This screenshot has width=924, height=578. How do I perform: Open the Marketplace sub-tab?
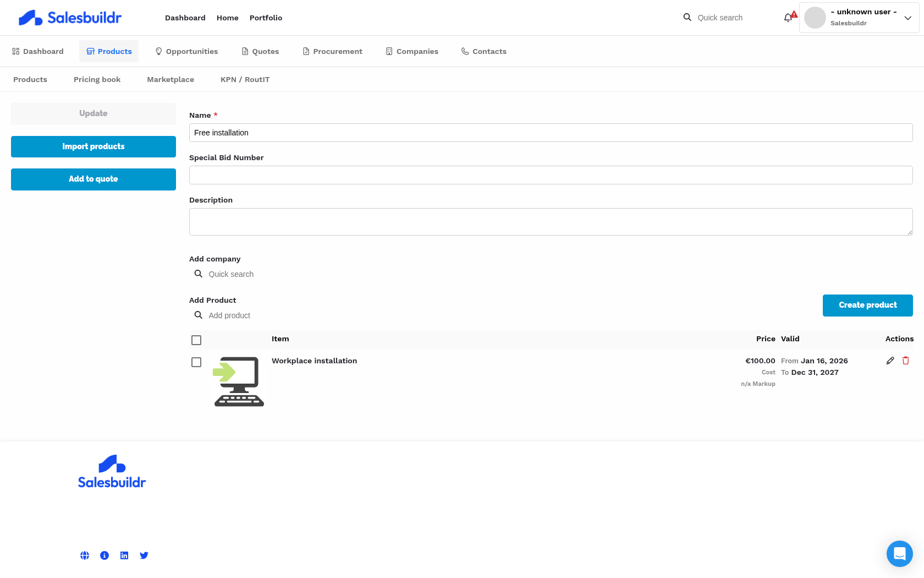coord(170,79)
